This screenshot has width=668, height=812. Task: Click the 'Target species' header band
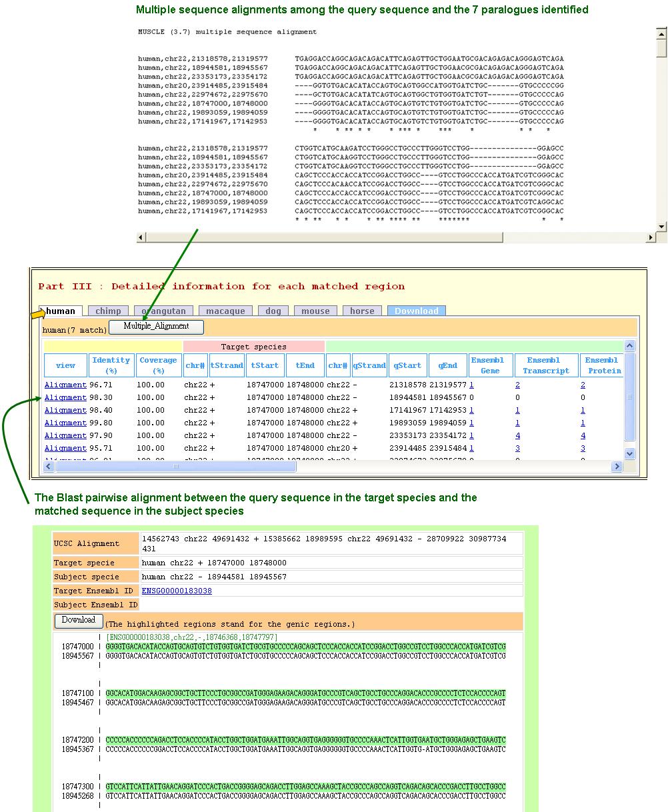[253, 347]
